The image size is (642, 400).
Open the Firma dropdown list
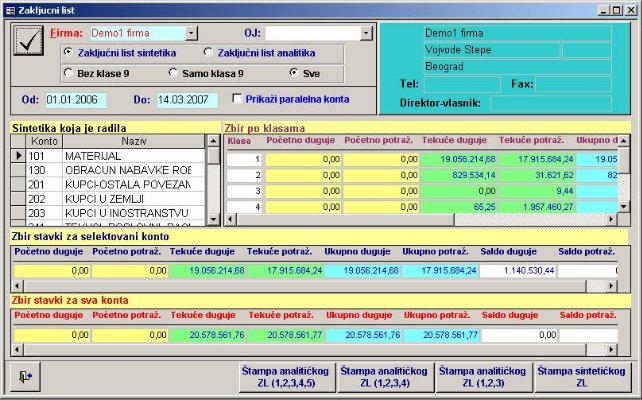pyautogui.click(x=192, y=33)
